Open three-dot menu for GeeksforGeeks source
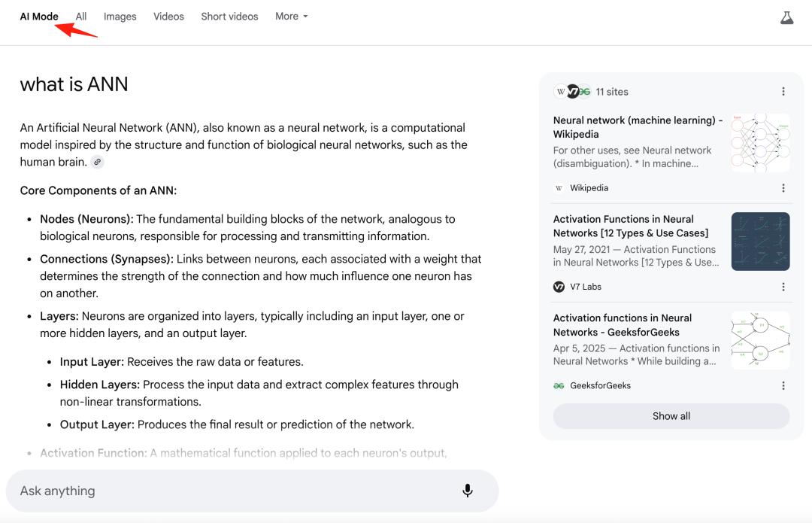 pyautogui.click(x=783, y=385)
